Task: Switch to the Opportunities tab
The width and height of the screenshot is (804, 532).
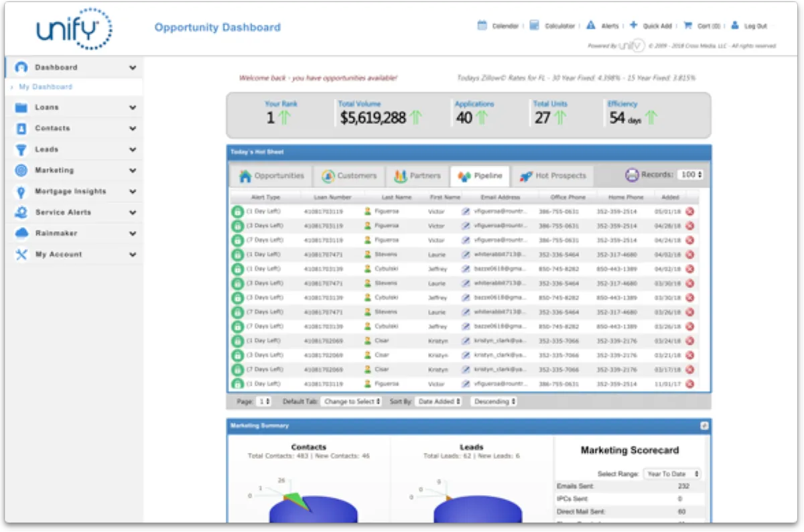Action: click(271, 176)
